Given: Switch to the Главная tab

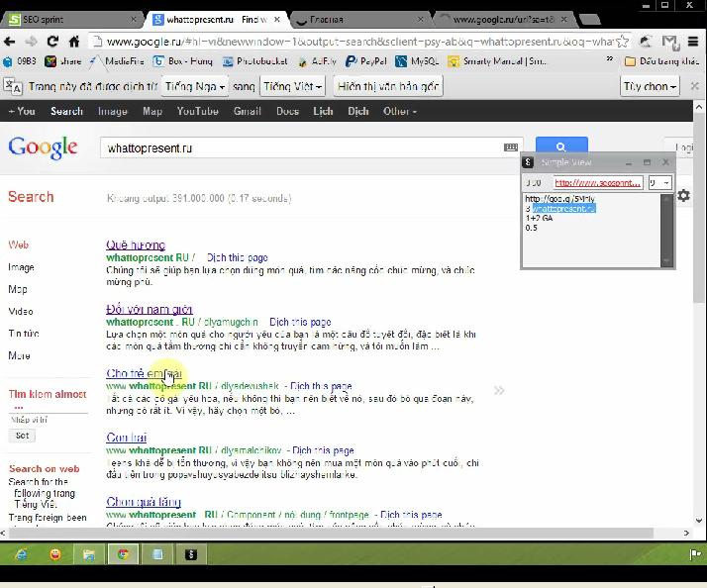Looking at the screenshot, I should tap(358, 20).
